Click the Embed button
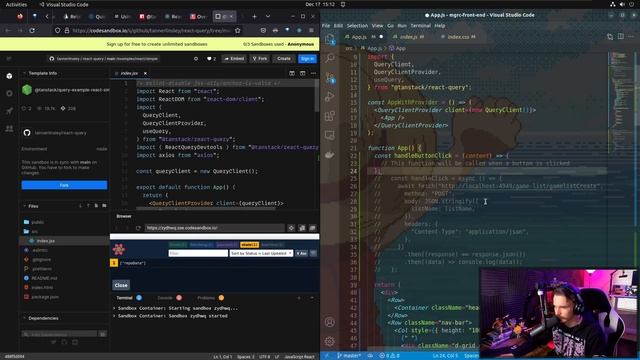 (233, 59)
